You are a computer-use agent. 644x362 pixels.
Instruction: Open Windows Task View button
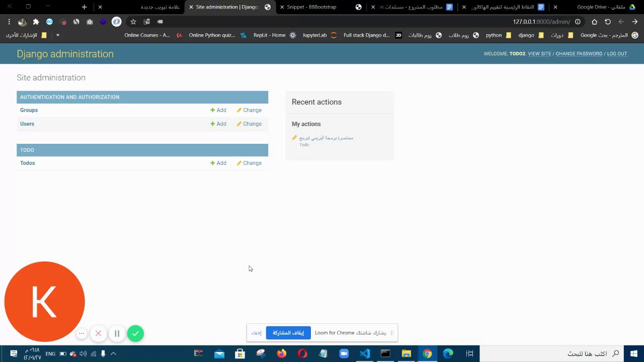click(469, 354)
